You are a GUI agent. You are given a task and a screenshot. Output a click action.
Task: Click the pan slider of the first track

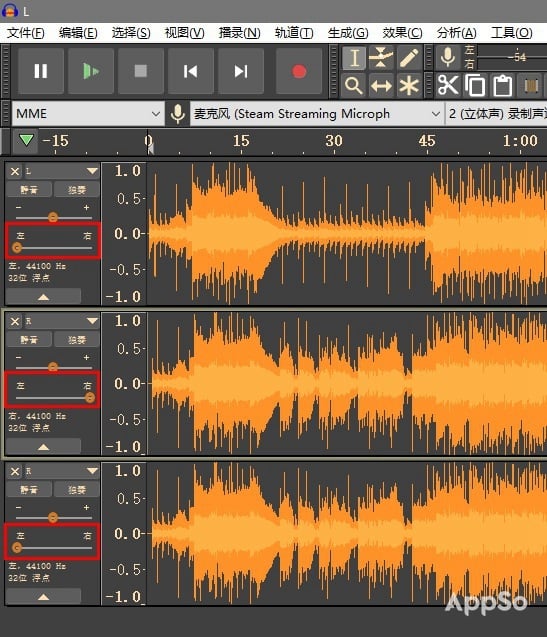click(53, 247)
